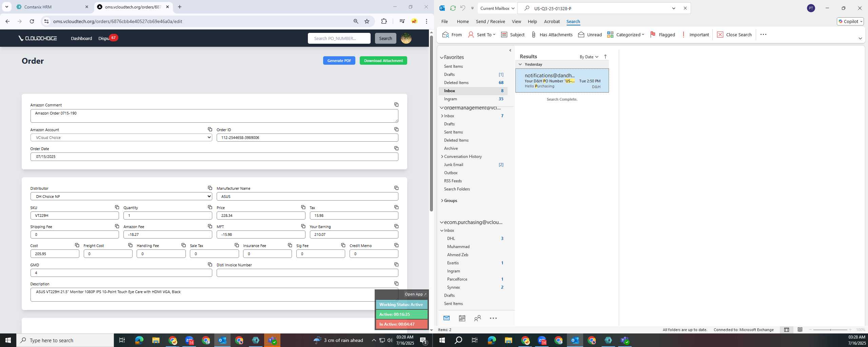Open the View ribbon tab
This screenshot has height=347, width=868.
click(516, 21)
